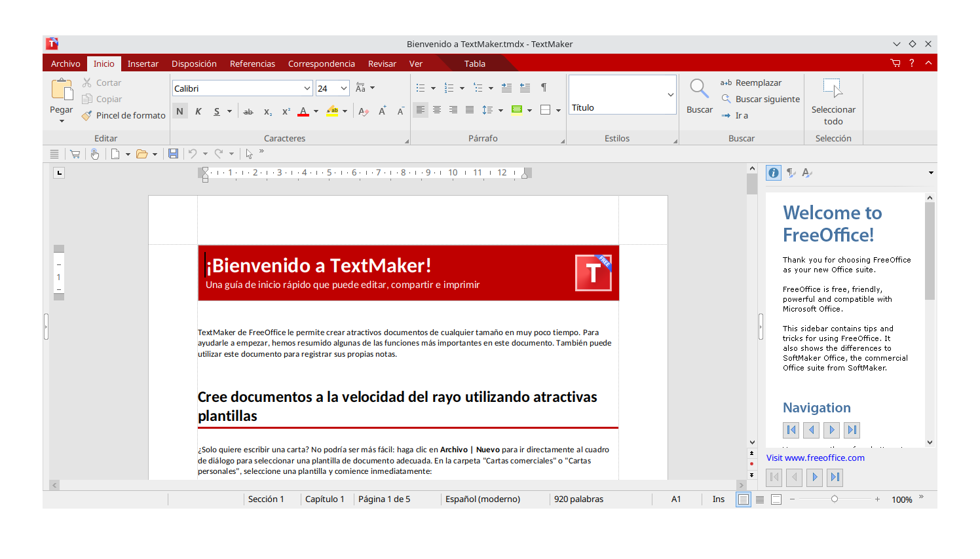Activate the Pincel de formato tool
Image resolution: width=980 pixels, height=559 pixels.
[x=123, y=115]
